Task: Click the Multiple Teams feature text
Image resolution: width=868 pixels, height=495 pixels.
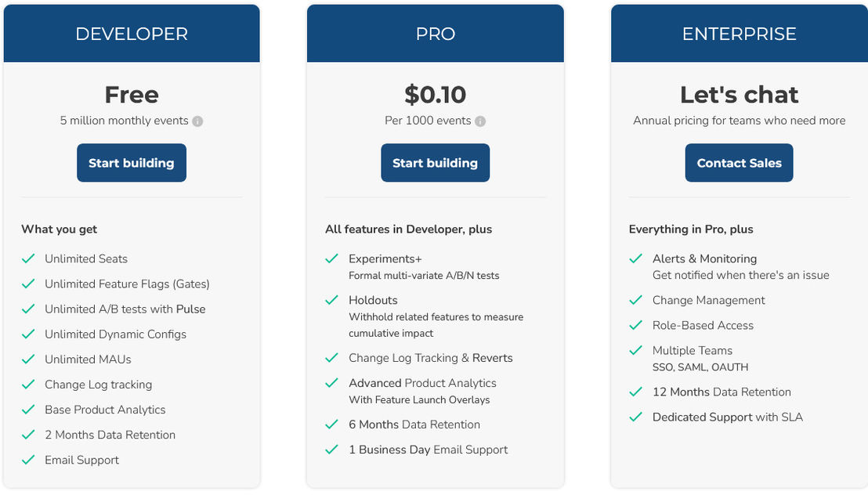Action: pyautogui.click(x=693, y=350)
